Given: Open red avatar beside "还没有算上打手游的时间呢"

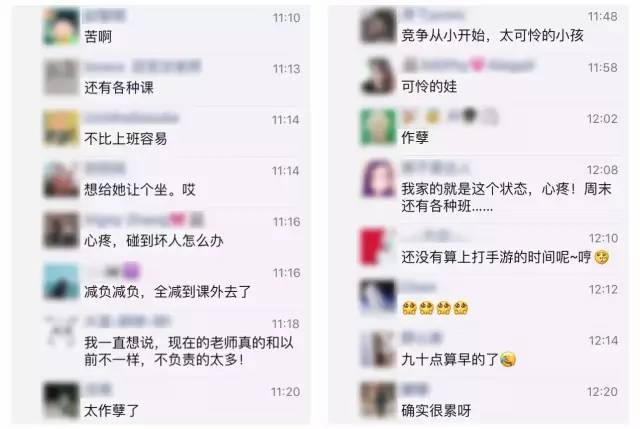Looking at the screenshot, I should (x=378, y=247).
